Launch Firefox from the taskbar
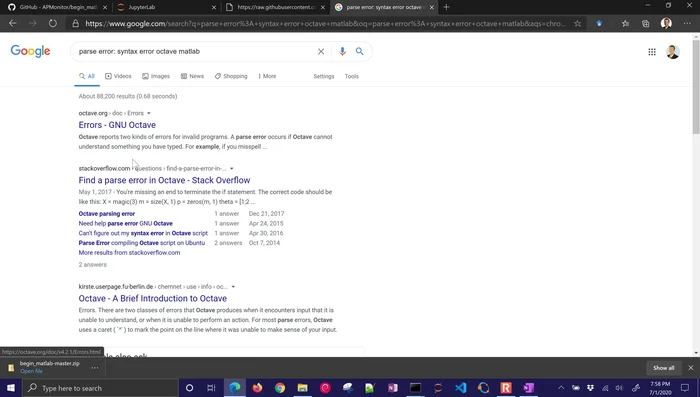The image size is (700, 397). pyautogui.click(x=257, y=388)
